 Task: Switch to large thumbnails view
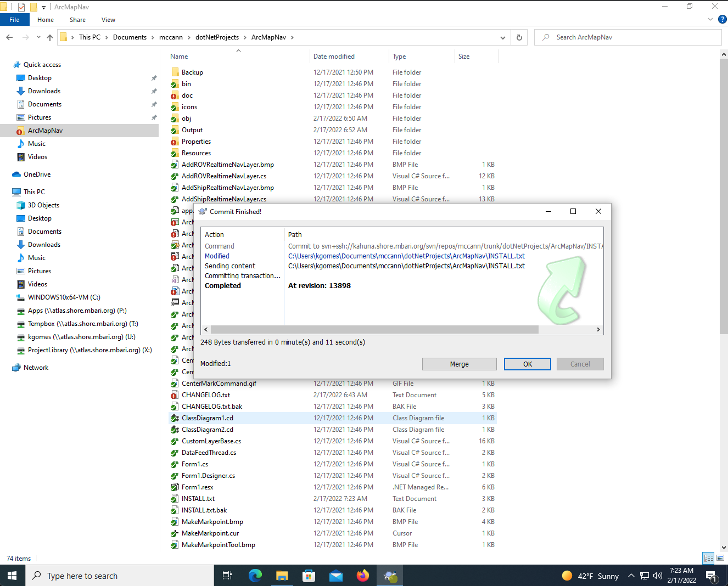pos(720,558)
